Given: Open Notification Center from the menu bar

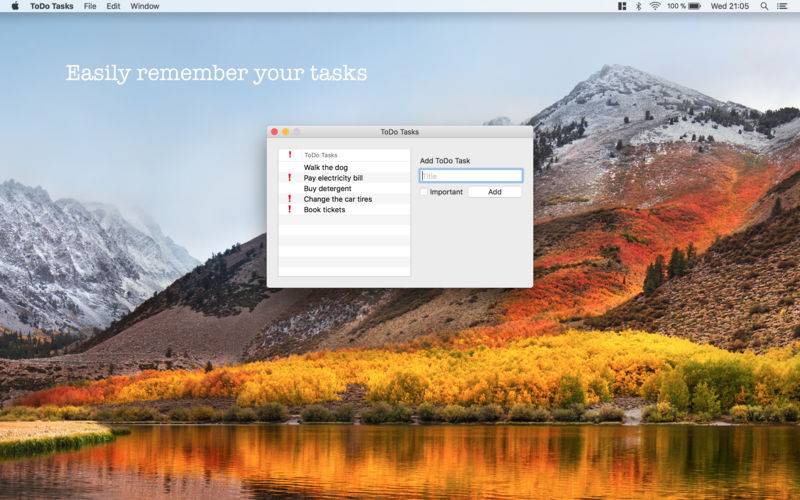Looking at the screenshot, I should pyautogui.click(x=785, y=6).
